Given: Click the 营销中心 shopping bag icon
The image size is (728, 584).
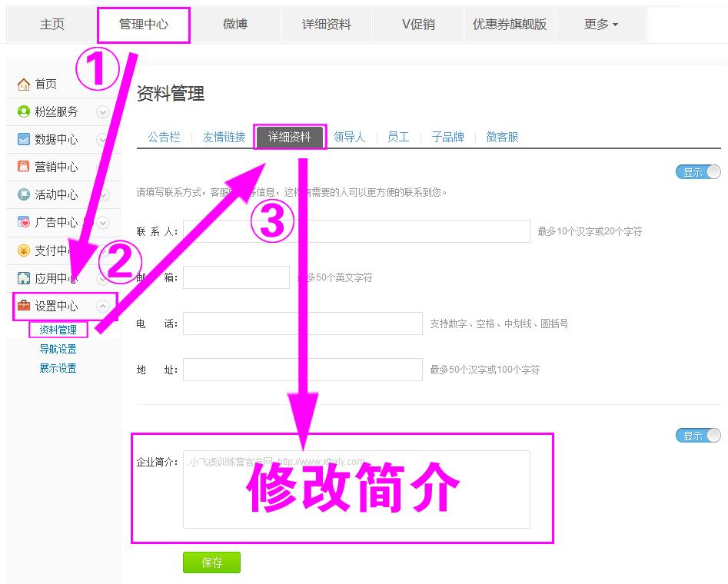Looking at the screenshot, I should click(x=24, y=167).
